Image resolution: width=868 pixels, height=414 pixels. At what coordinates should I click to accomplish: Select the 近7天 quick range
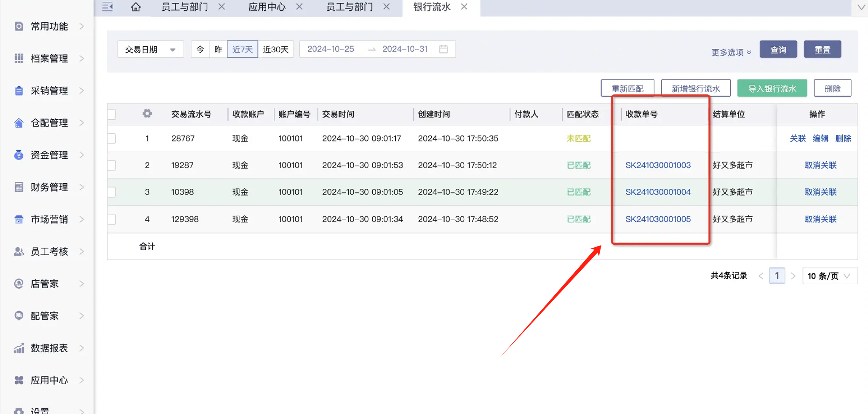coord(242,49)
